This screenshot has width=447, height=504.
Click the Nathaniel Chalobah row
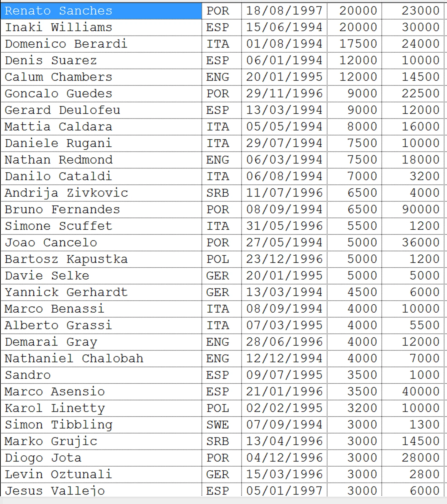[222, 359]
